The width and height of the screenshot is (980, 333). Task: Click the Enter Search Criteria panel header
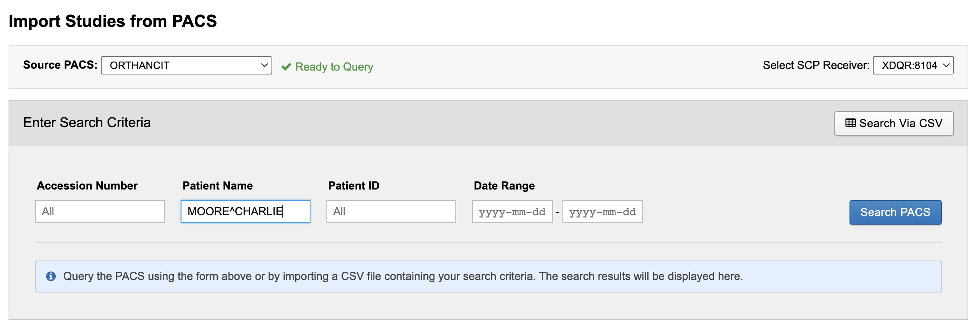tap(87, 123)
